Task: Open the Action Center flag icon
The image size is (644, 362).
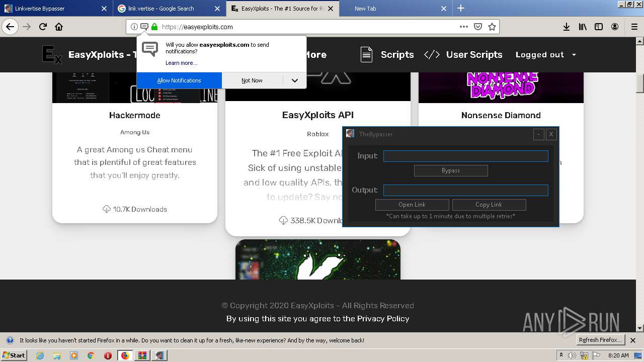Action: 596,355
